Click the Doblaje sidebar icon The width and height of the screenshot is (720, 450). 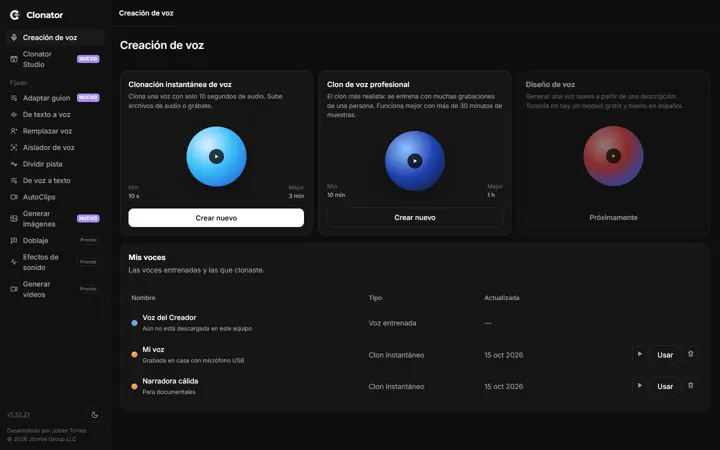point(14,241)
